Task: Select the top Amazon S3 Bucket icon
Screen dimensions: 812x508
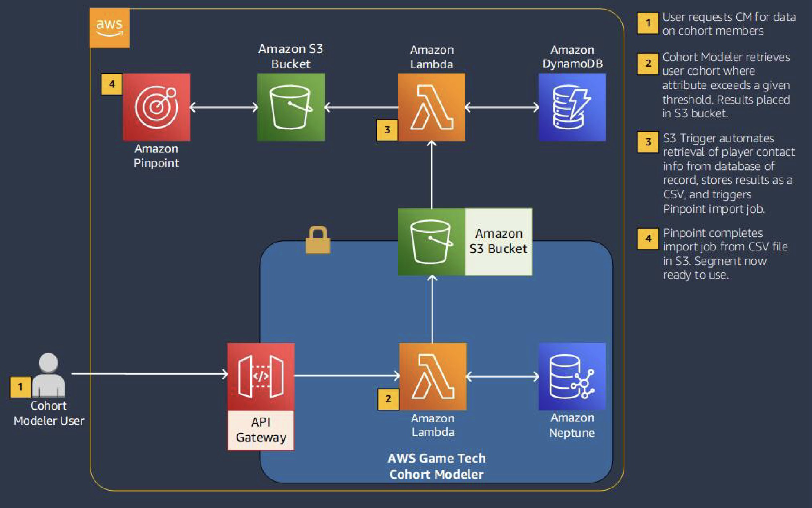Action: tap(291, 107)
